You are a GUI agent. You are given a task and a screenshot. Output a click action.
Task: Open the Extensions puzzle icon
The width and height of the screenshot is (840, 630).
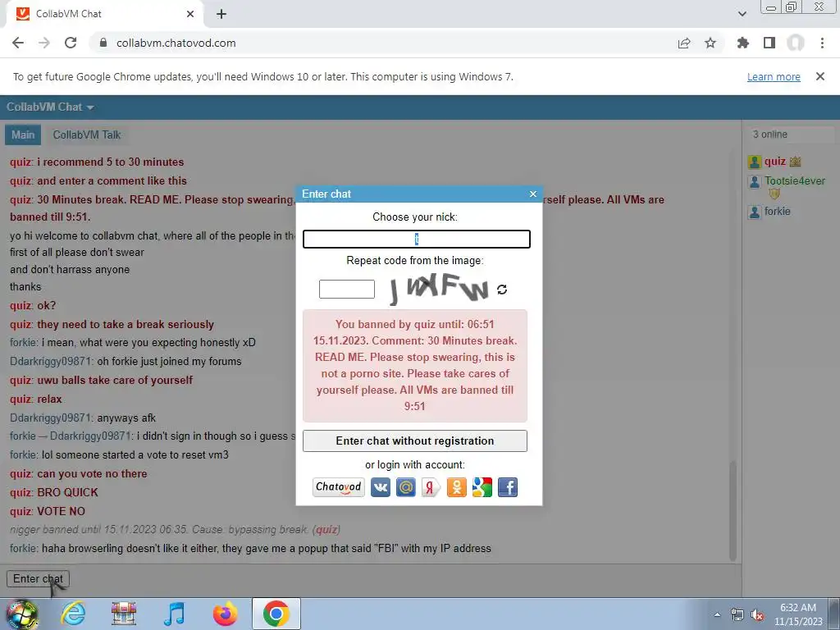coord(742,43)
